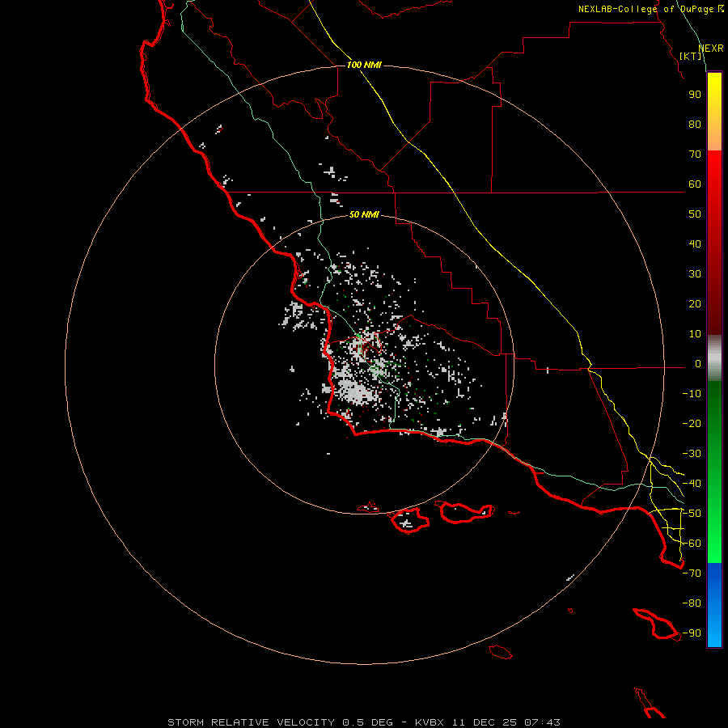Click the 0 knot scale label
This screenshot has width=728, height=728.
(698, 364)
